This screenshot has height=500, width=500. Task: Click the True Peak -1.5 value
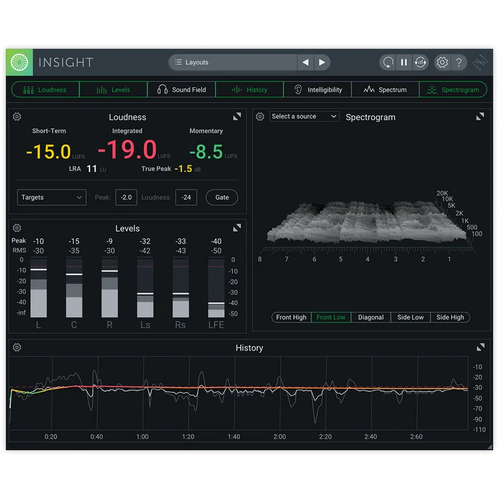coord(183,169)
